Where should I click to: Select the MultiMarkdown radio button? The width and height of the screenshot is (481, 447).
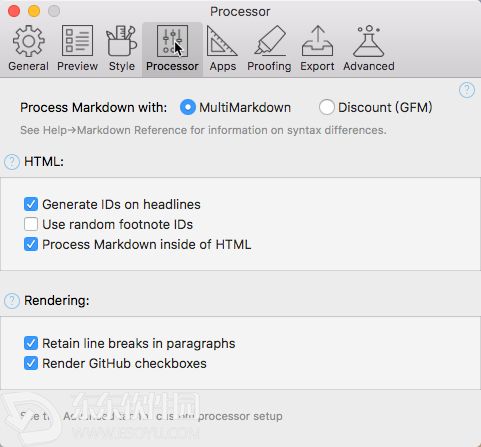pos(188,107)
